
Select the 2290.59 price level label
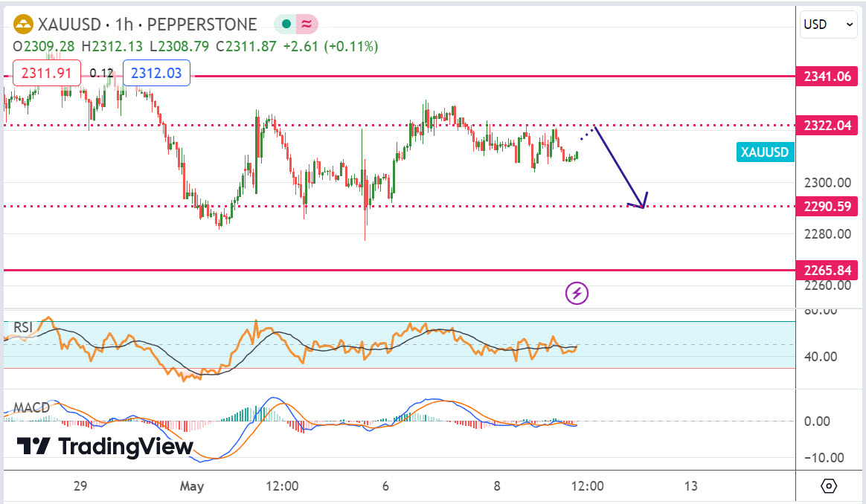[x=827, y=206]
